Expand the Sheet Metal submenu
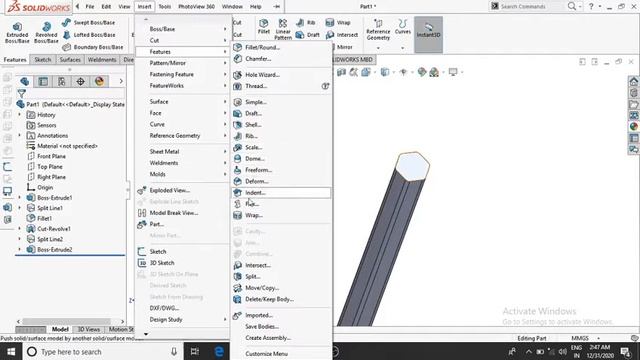This screenshot has height=360, width=640. coord(182,151)
